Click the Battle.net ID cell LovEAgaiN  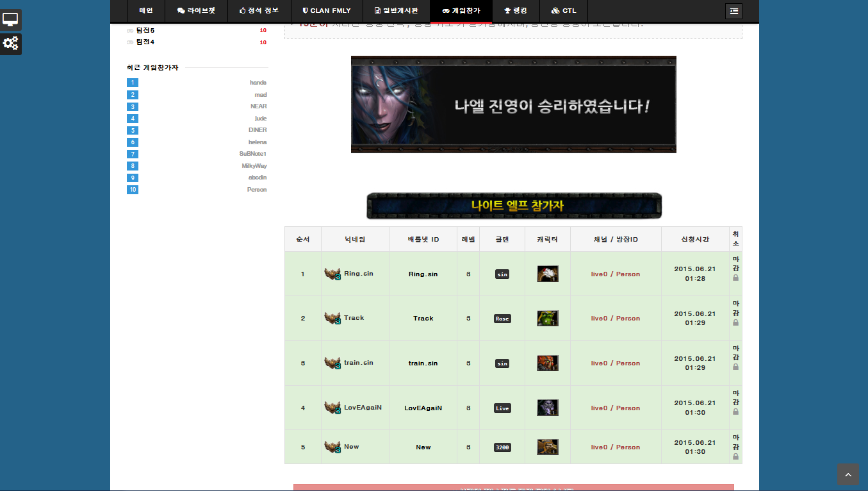423,408
